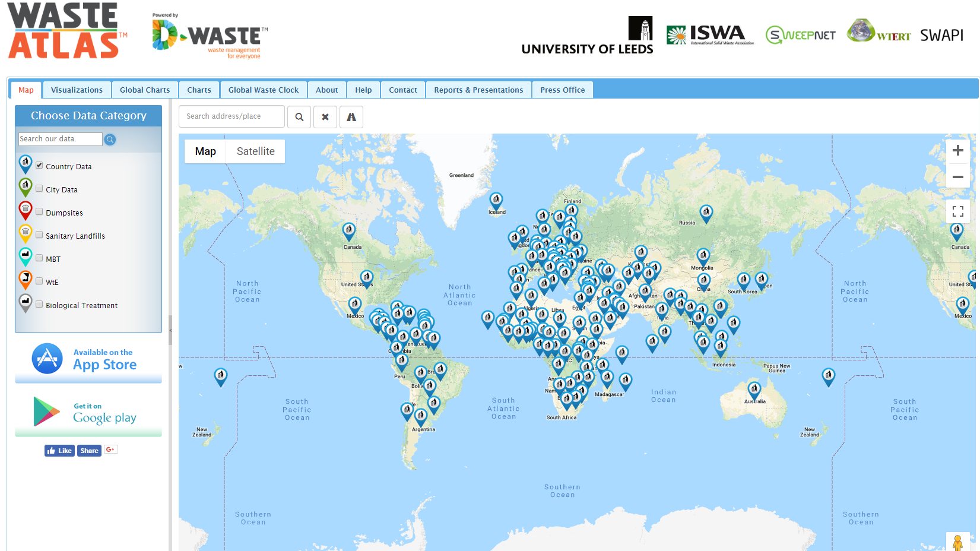Open the Visualizations tab
The image size is (980, 551).
(77, 90)
